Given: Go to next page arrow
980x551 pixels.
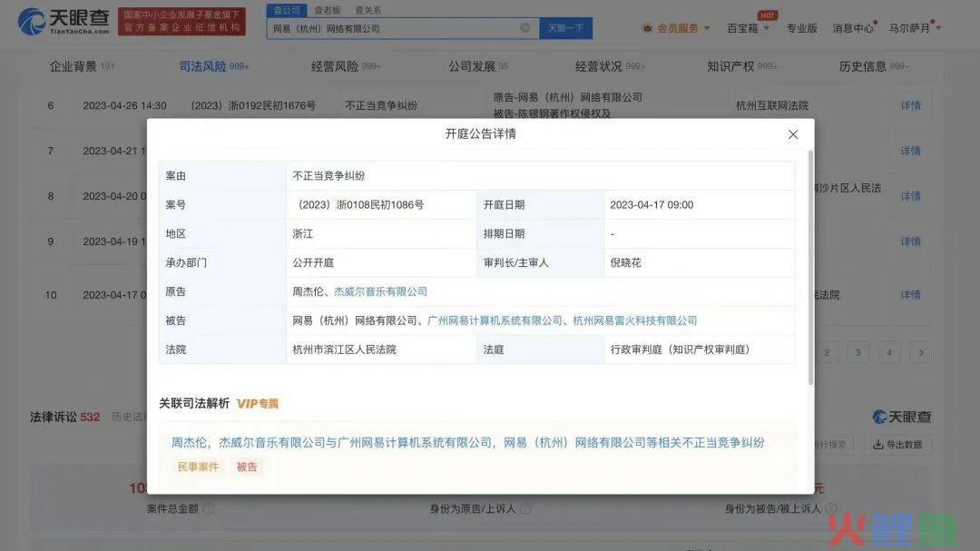Looking at the screenshot, I should pos(921,353).
